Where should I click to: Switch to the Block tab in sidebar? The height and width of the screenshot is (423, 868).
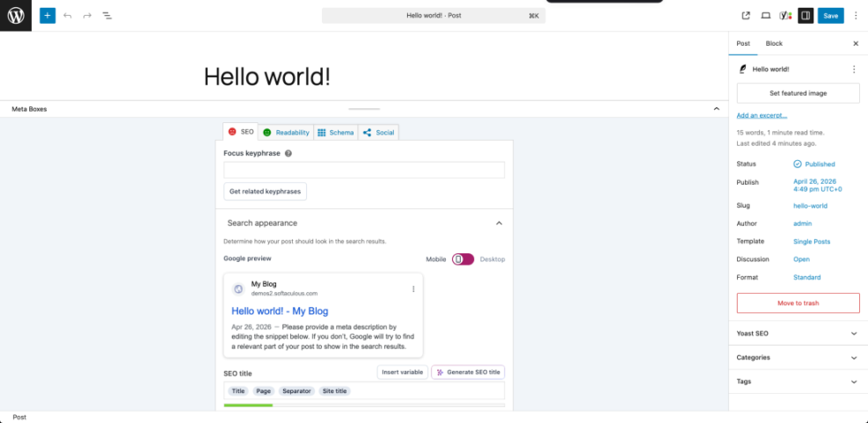774,43
